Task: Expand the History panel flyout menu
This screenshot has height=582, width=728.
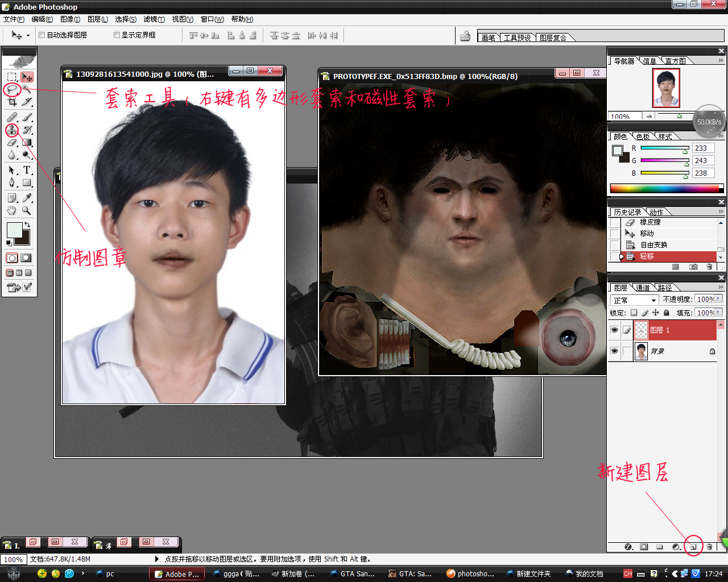Action: [721, 211]
